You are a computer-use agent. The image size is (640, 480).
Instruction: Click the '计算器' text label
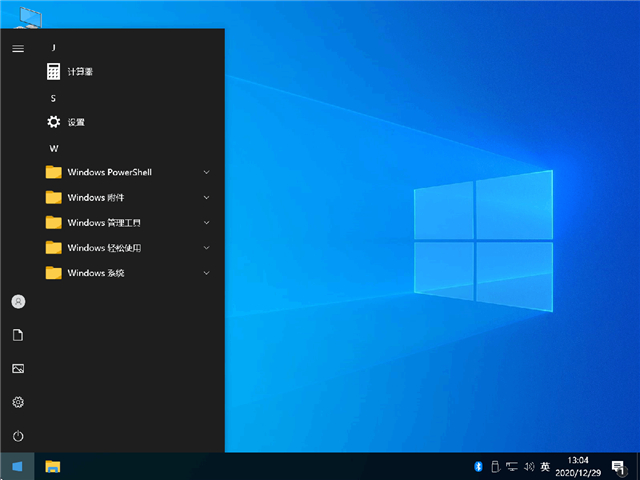[80, 72]
